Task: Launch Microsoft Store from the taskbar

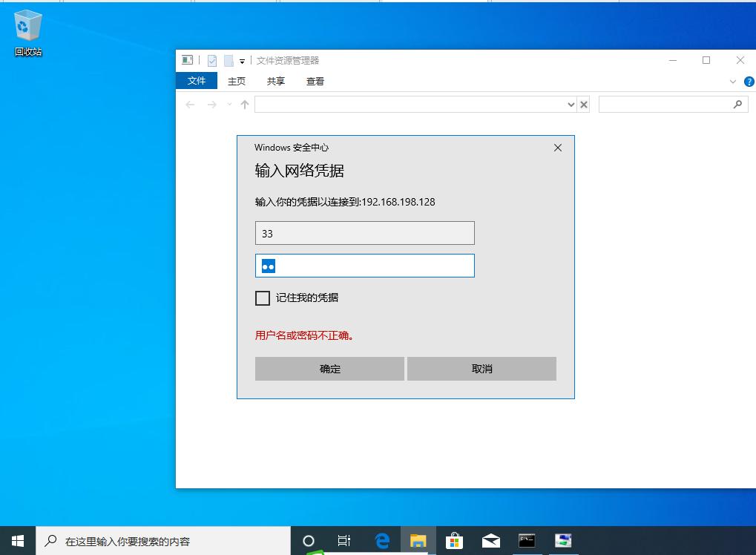Action: pyautogui.click(x=454, y=540)
